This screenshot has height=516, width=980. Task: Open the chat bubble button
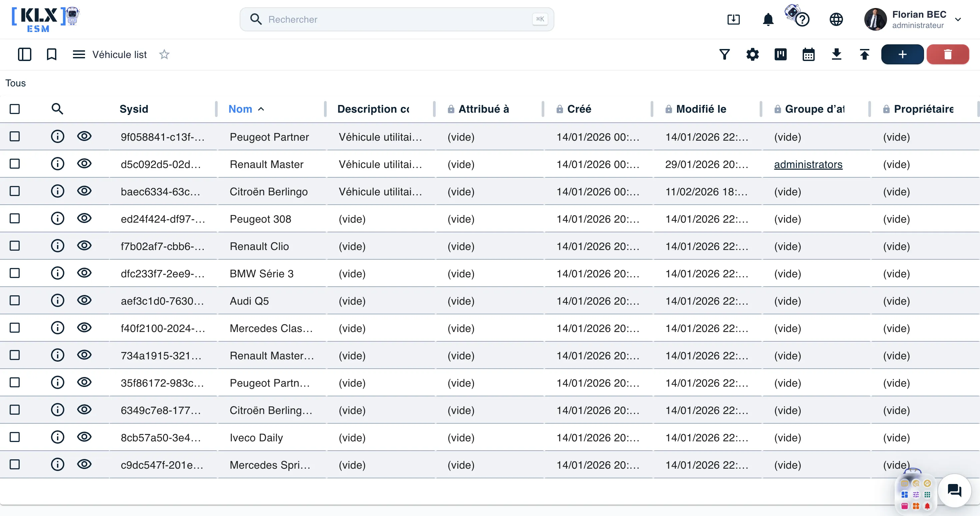[x=955, y=490]
